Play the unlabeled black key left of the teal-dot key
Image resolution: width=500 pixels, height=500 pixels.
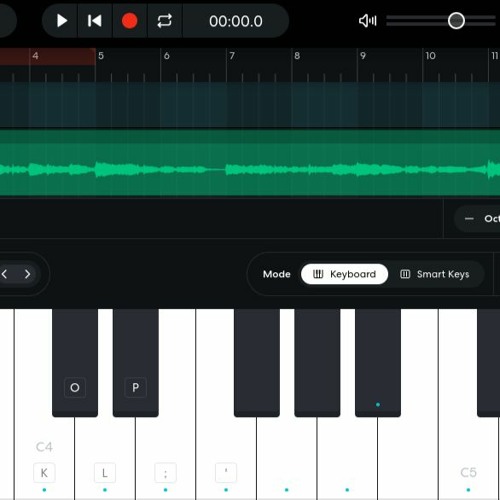(317, 363)
